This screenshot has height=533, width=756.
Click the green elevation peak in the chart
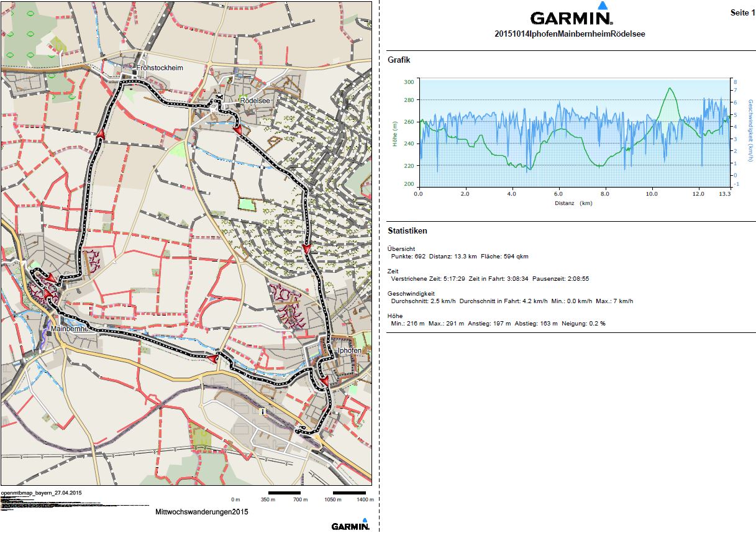coord(670,89)
